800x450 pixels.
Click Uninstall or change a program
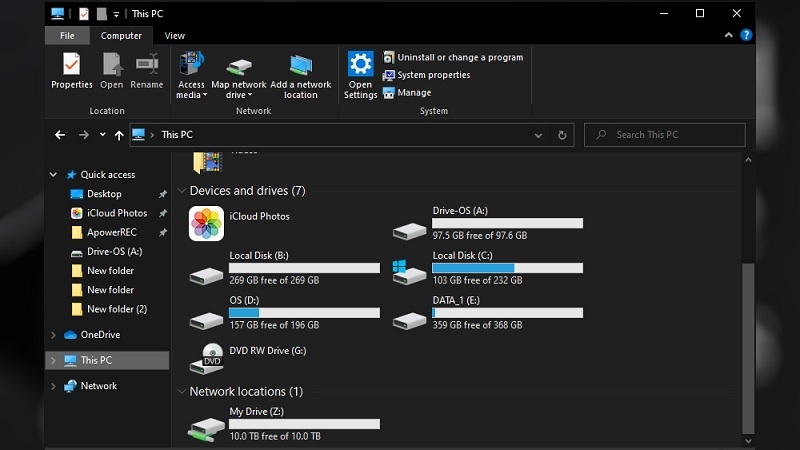click(x=453, y=57)
